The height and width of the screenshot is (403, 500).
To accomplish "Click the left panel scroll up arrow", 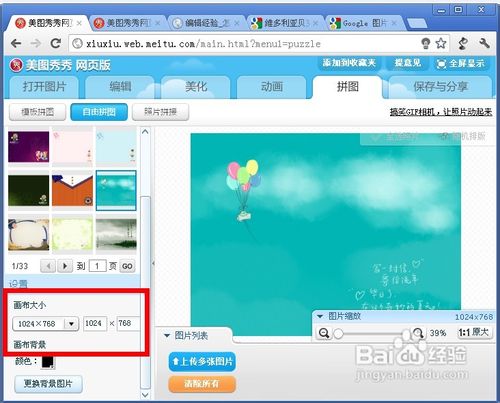I will click(x=145, y=132).
